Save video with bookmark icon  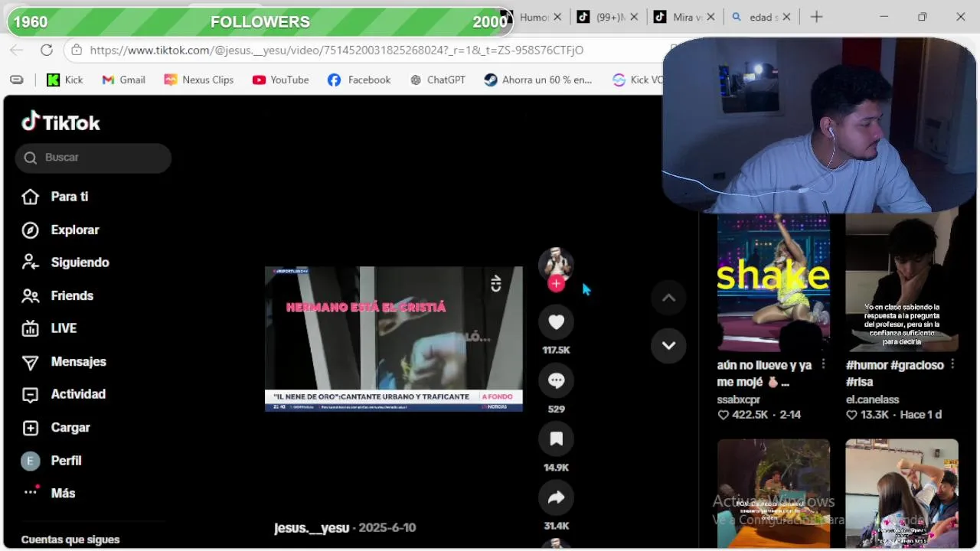[x=556, y=439]
